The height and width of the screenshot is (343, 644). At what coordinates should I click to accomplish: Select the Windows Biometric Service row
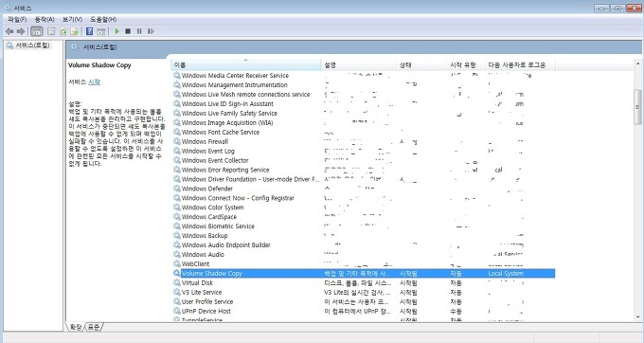(x=364, y=226)
